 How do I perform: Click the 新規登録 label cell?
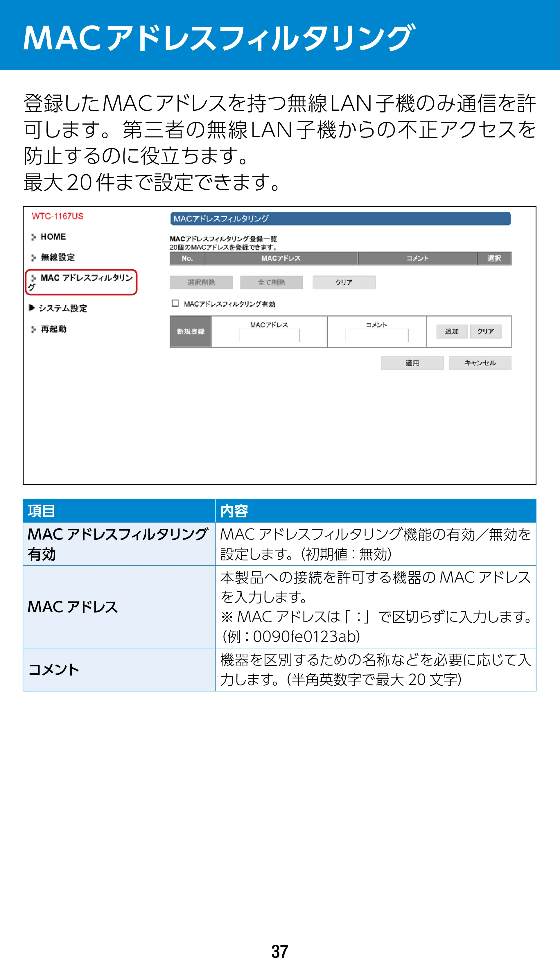[191, 332]
